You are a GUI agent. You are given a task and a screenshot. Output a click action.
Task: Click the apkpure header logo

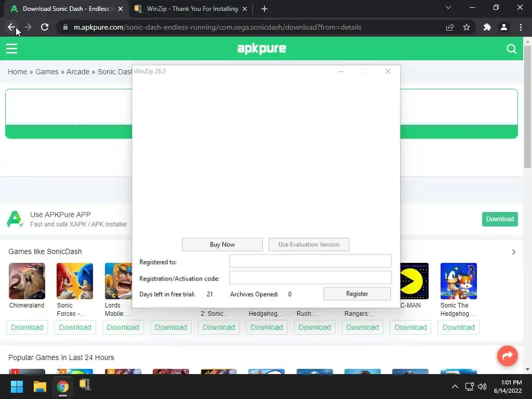262,48
